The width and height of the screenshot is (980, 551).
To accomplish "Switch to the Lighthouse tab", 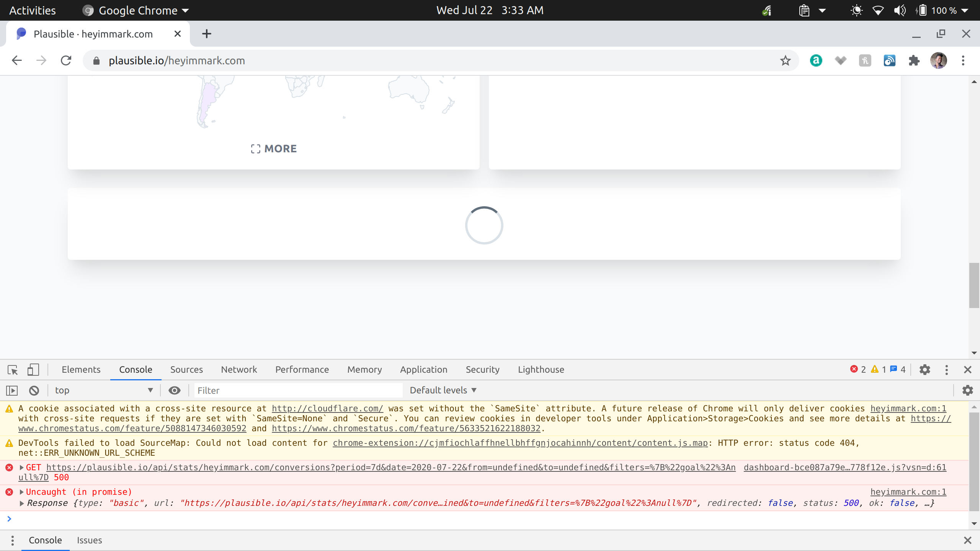I will [x=541, y=370].
